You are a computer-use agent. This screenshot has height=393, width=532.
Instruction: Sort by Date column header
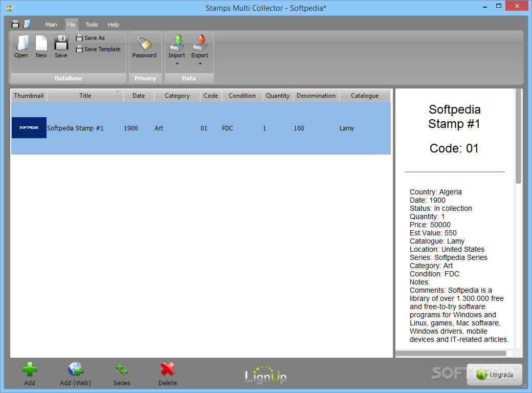139,96
